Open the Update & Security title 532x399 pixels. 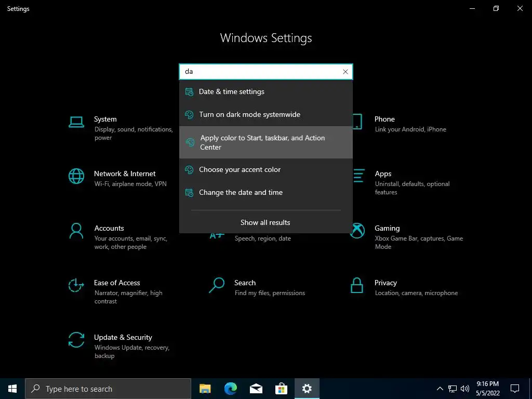pyautogui.click(x=123, y=337)
